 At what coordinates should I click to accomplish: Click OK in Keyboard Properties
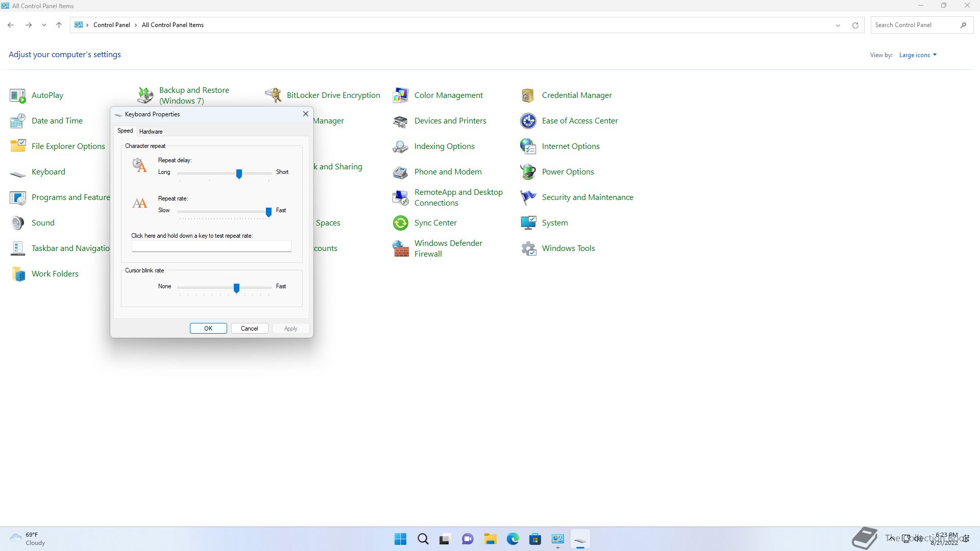tap(208, 329)
